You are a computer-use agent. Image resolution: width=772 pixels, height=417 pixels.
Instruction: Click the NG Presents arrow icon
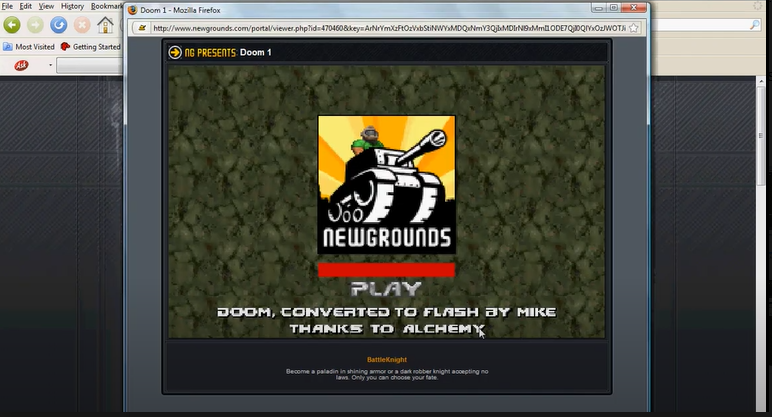point(175,52)
